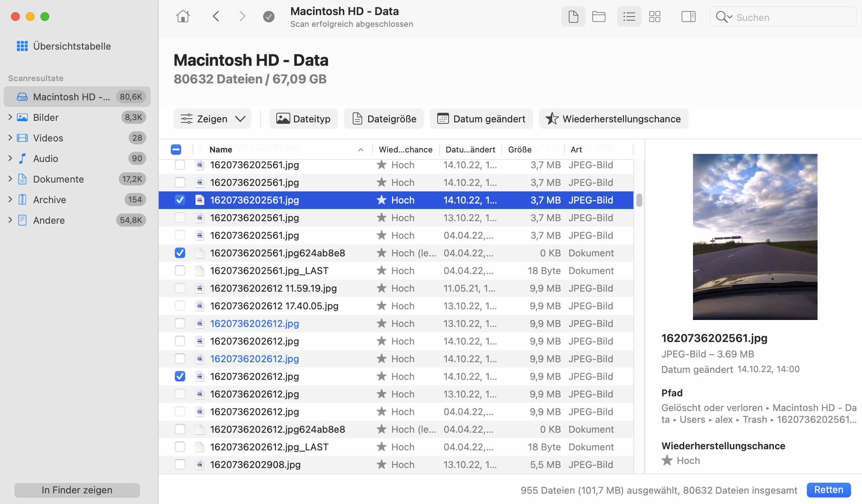This screenshot has height=504, width=862.
Task: Sort by Wied...chance column header
Action: (x=406, y=150)
